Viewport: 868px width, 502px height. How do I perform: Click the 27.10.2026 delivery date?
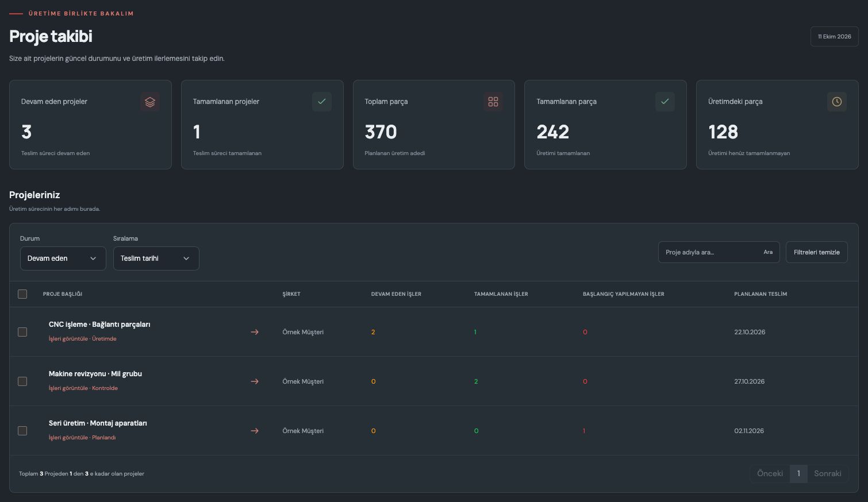[750, 381]
